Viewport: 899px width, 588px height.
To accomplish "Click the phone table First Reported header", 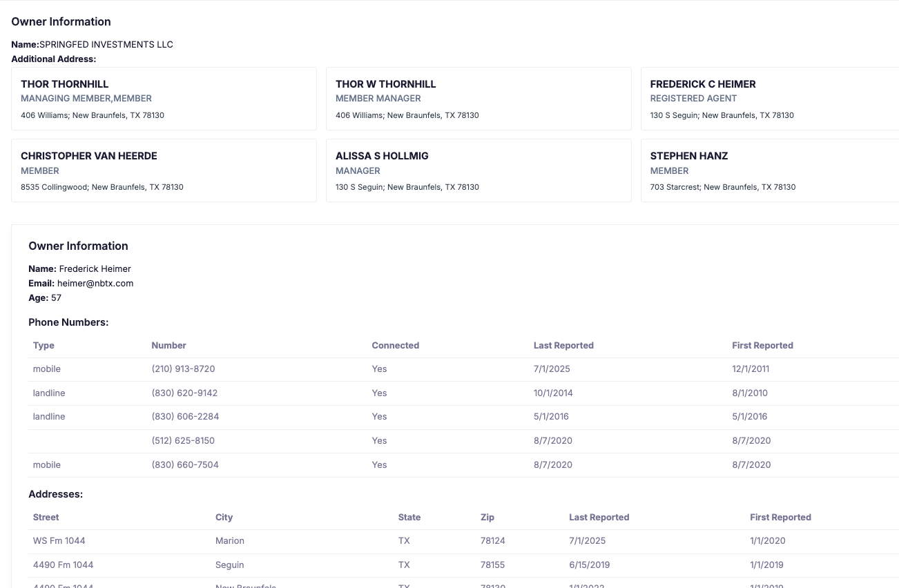I will 762,345.
